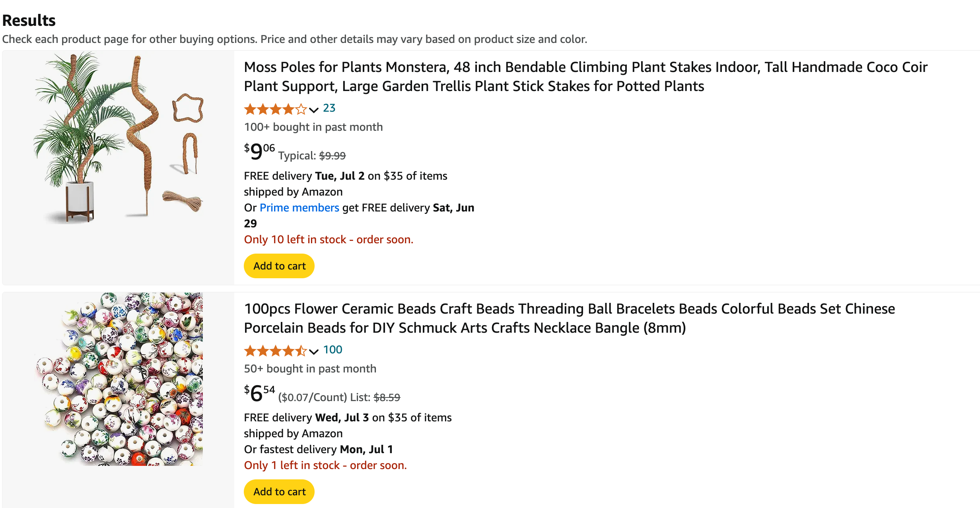Expand rating popover chevron for Moss Poles
The image size is (980, 508).
tap(314, 110)
